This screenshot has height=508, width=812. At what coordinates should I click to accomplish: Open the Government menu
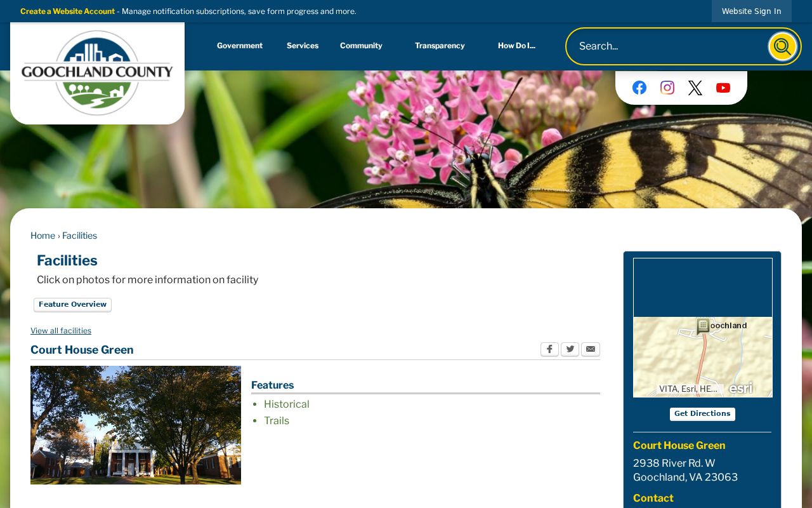pyautogui.click(x=240, y=46)
